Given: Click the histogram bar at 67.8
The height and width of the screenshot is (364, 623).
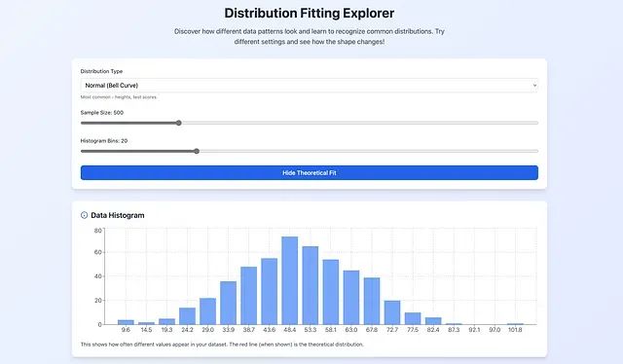Looking at the screenshot, I should pos(372,301).
